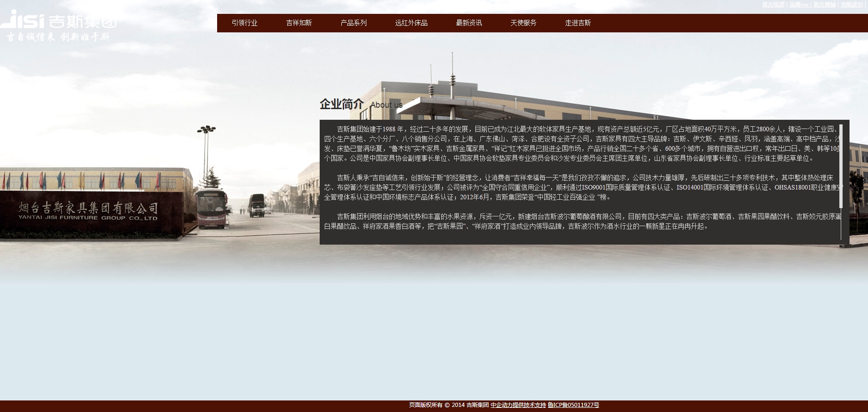Screen dimensions: 868x412
Task: Open the 走进吉斯 navigation item
Action: click(x=578, y=23)
